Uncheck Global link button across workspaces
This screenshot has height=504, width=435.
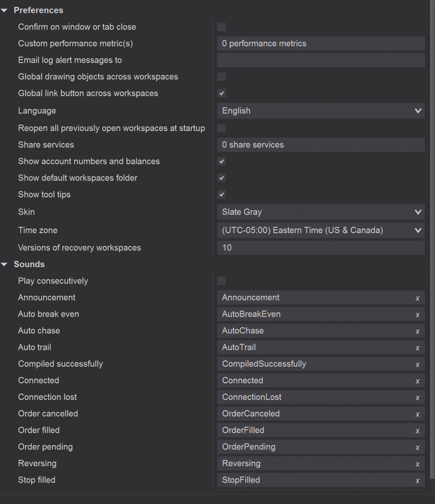click(221, 93)
